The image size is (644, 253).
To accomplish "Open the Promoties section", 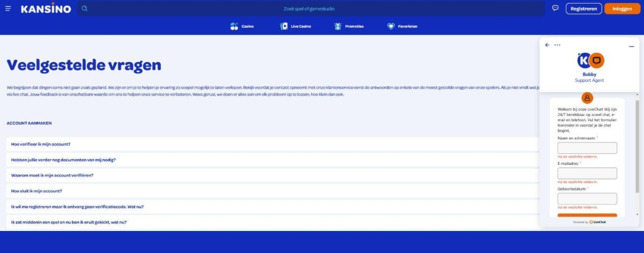I will pyautogui.click(x=349, y=26).
